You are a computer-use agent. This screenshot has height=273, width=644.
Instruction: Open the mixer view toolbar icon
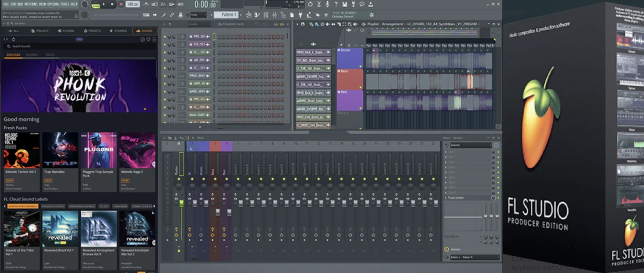coord(275,15)
